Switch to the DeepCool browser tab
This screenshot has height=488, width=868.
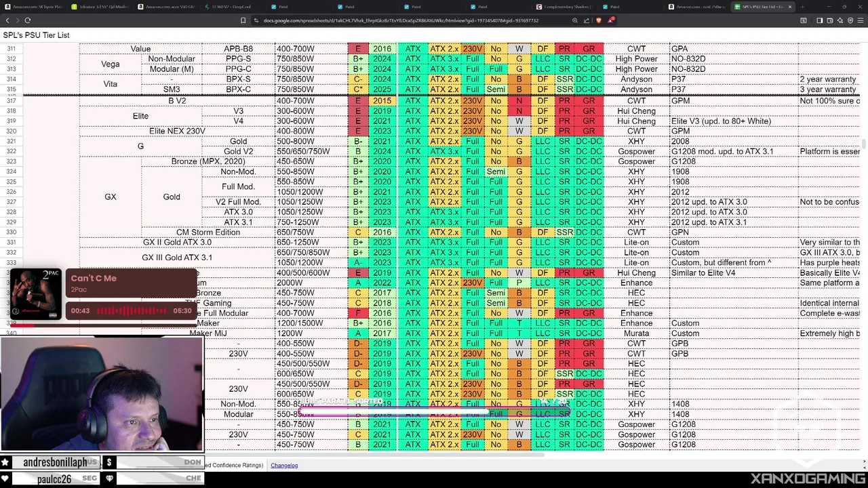click(233, 7)
